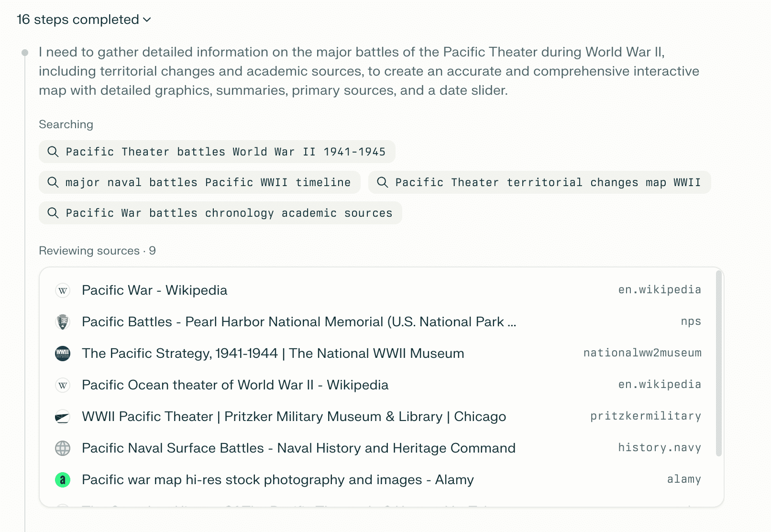Click search icon in 'territorial changes map' chip
This screenshot has height=532, width=771.
pyautogui.click(x=383, y=182)
